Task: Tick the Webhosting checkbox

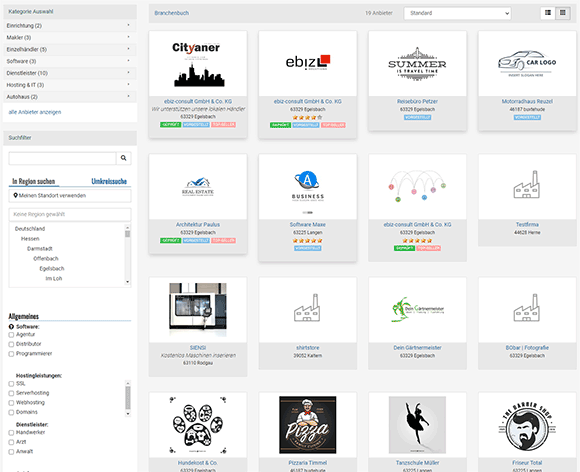Action: pyautogui.click(x=11, y=403)
